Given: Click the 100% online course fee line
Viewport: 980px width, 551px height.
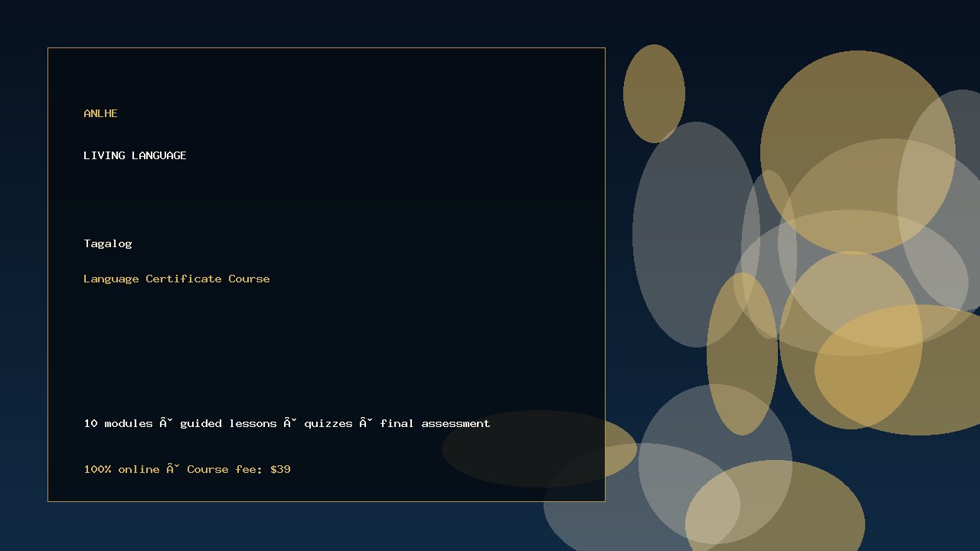Looking at the screenshot, I should [187, 469].
